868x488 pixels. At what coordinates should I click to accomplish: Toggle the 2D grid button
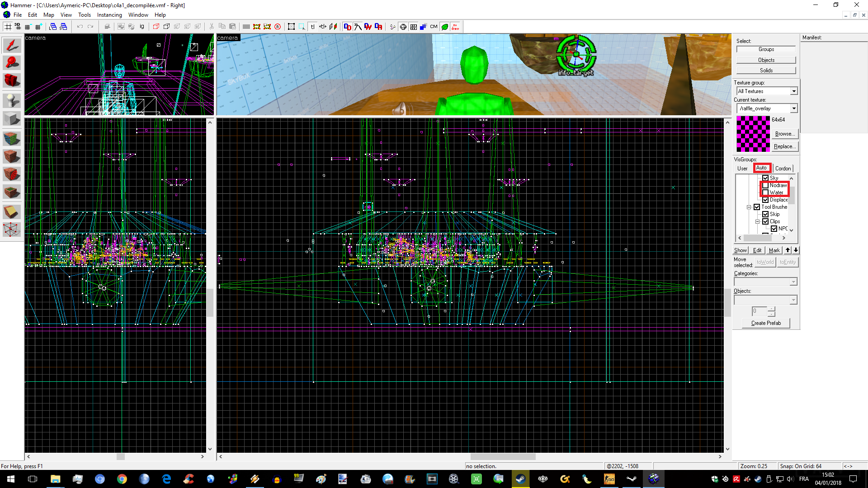8,27
